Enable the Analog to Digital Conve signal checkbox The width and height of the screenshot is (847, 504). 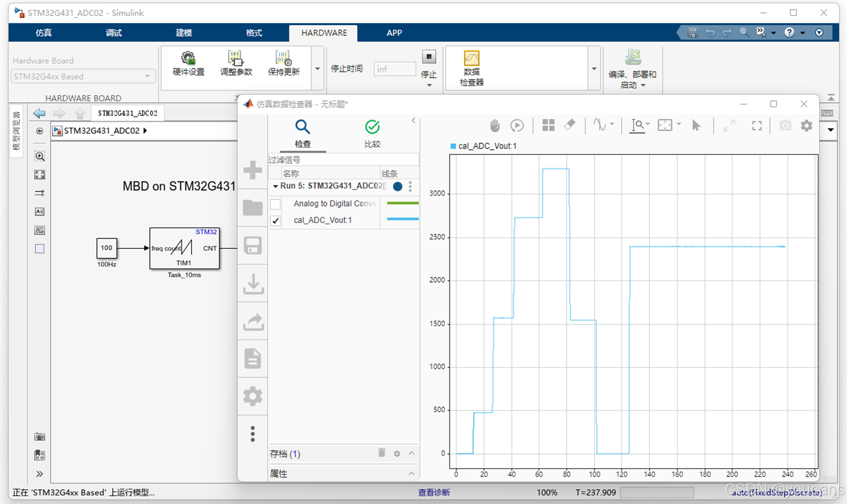pyautogui.click(x=276, y=204)
